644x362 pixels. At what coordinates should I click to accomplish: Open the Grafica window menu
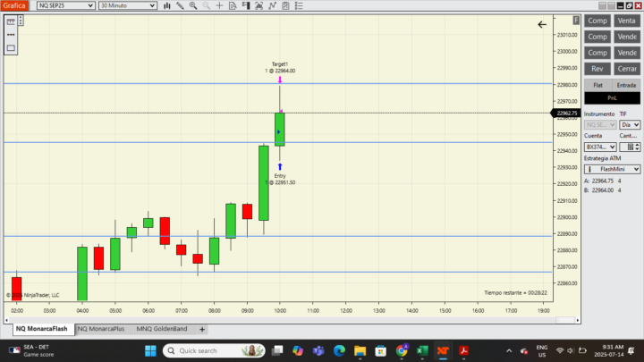pyautogui.click(x=14, y=5)
